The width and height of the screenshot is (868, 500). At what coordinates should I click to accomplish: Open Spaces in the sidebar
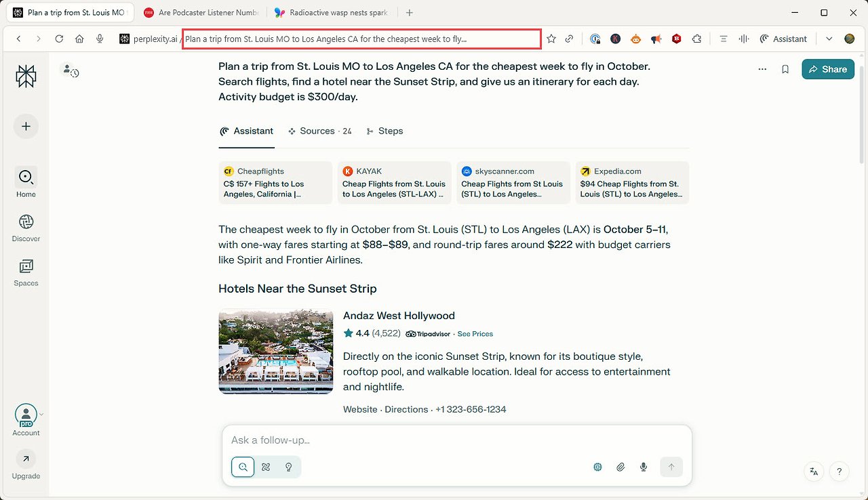point(26,272)
